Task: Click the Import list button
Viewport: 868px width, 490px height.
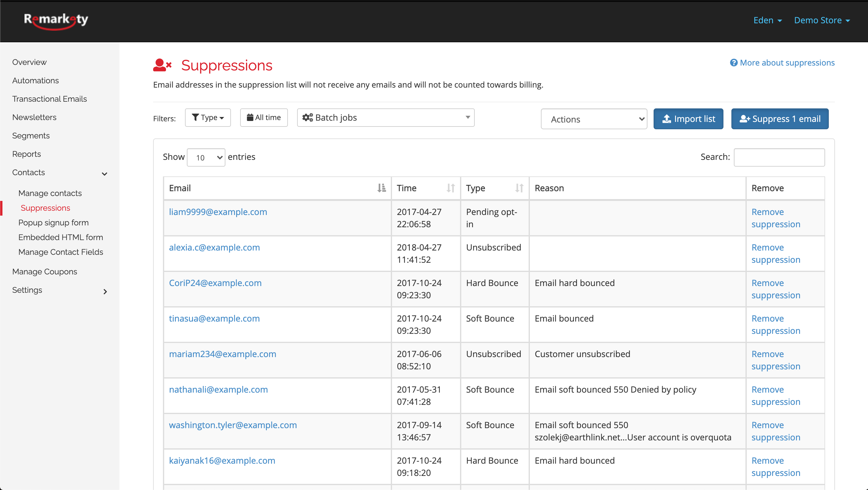Action: pyautogui.click(x=689, y=119)
